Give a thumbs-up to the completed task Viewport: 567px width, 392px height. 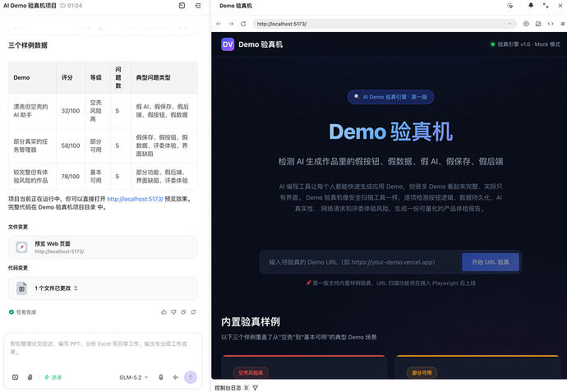click(164, 312)
